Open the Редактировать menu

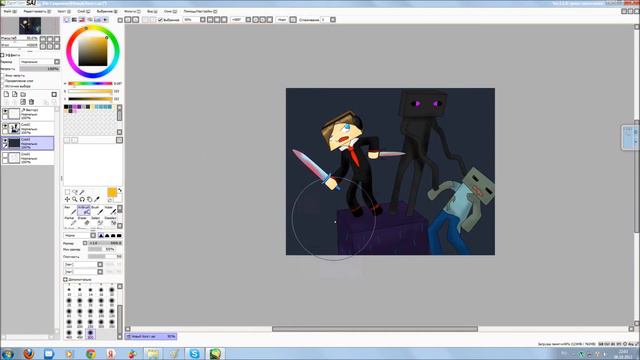37,11
